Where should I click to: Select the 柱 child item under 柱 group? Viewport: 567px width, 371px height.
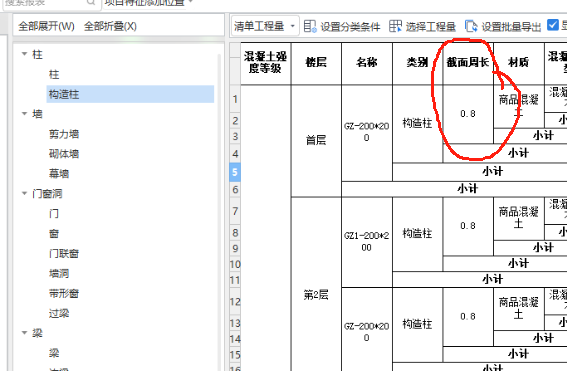click(54, 74)
